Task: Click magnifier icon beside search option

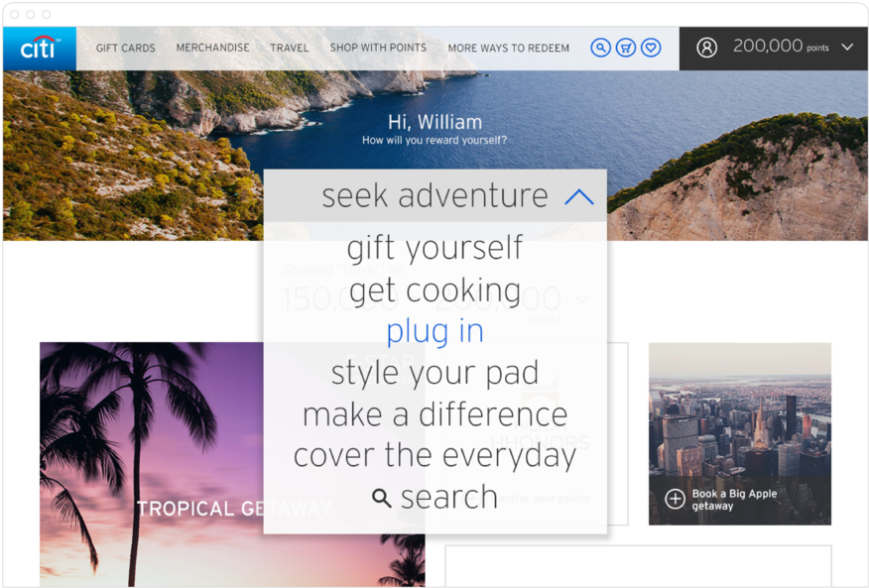Action: tap(381, 498)
